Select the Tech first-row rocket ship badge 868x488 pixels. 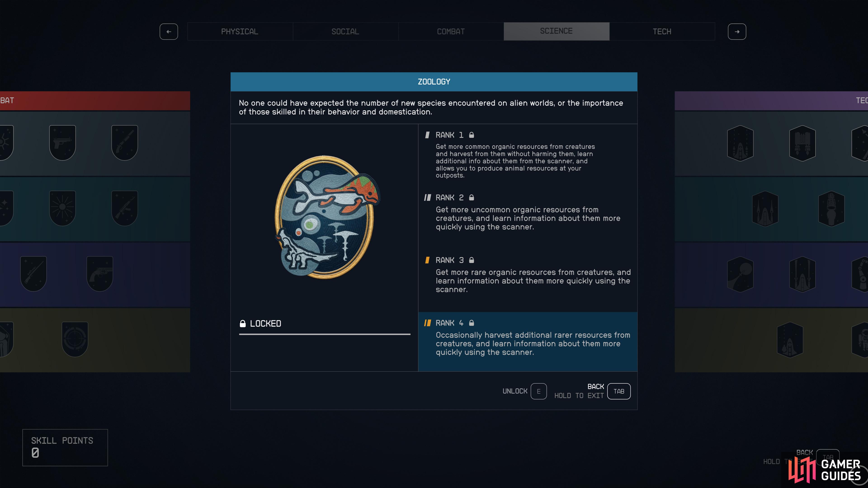[x=740, y=143]
